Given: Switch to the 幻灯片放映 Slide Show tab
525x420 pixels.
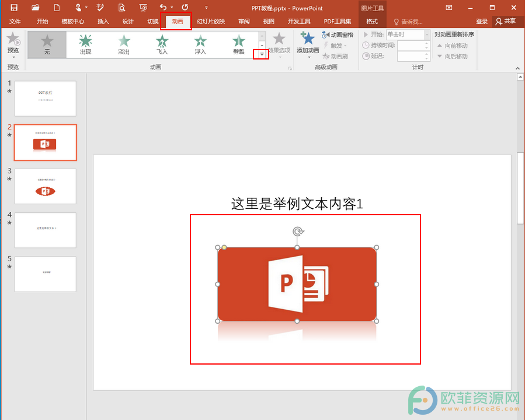Looking at the screenshot, I should (x=211, y=22).
